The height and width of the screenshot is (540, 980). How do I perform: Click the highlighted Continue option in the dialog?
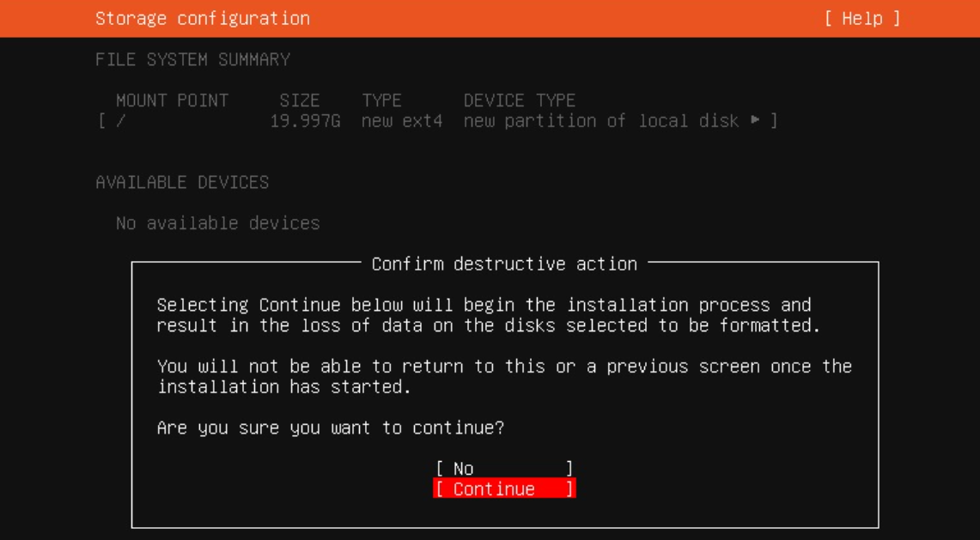(x=504, y=488)
